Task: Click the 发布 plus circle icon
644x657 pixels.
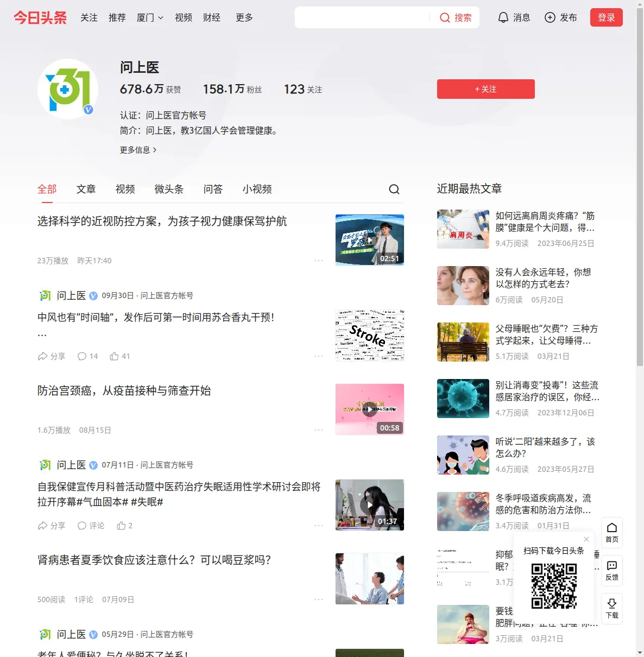Action: pos(550,17)
